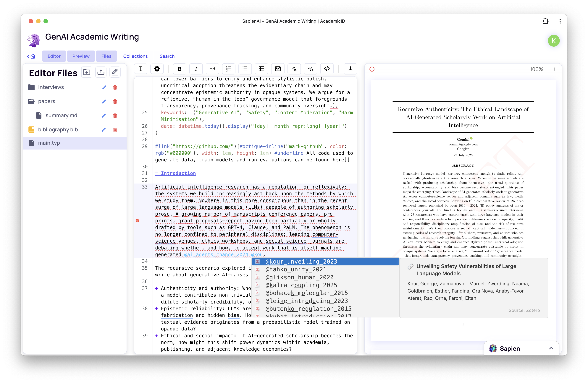Delete the papers folder
The width and height of the screenshot is (588, 383).
pyautogui.click(x=115, y=101)
